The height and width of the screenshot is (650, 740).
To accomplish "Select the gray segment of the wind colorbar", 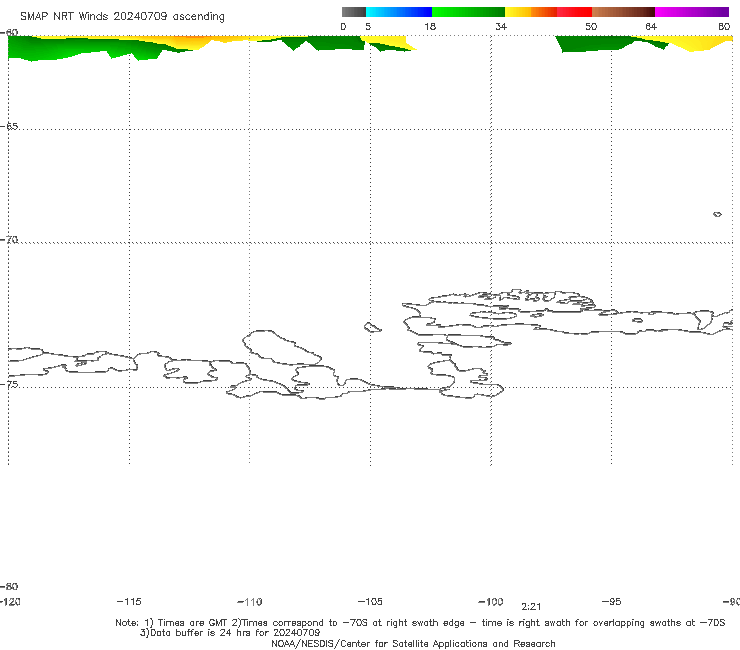I will click(x=353, y=12).
